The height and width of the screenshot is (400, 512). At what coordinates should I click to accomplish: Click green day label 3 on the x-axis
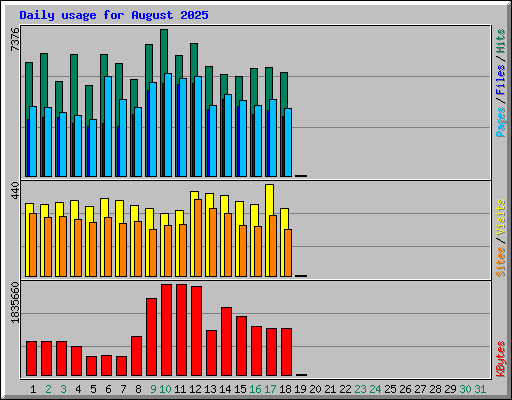tap(63, 389)
